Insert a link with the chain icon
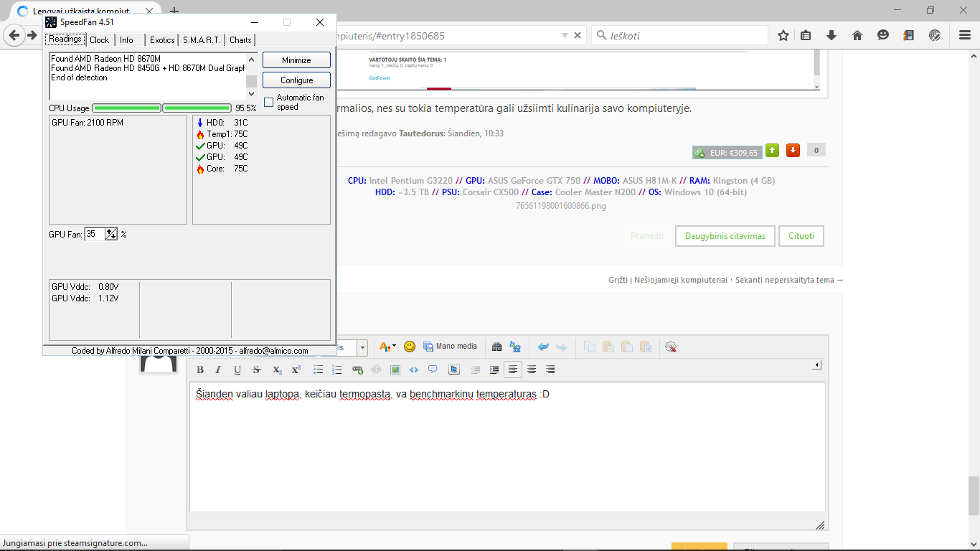Viewport: 980px width, 551px height. pyautogui.click(x=357, y=369)
